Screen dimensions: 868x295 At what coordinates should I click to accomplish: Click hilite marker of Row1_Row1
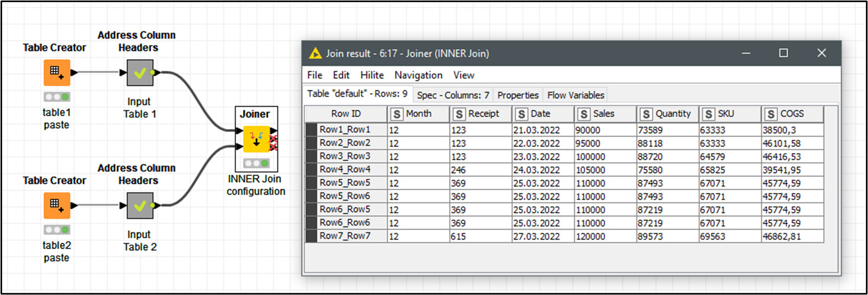click(x=311, y=130)
